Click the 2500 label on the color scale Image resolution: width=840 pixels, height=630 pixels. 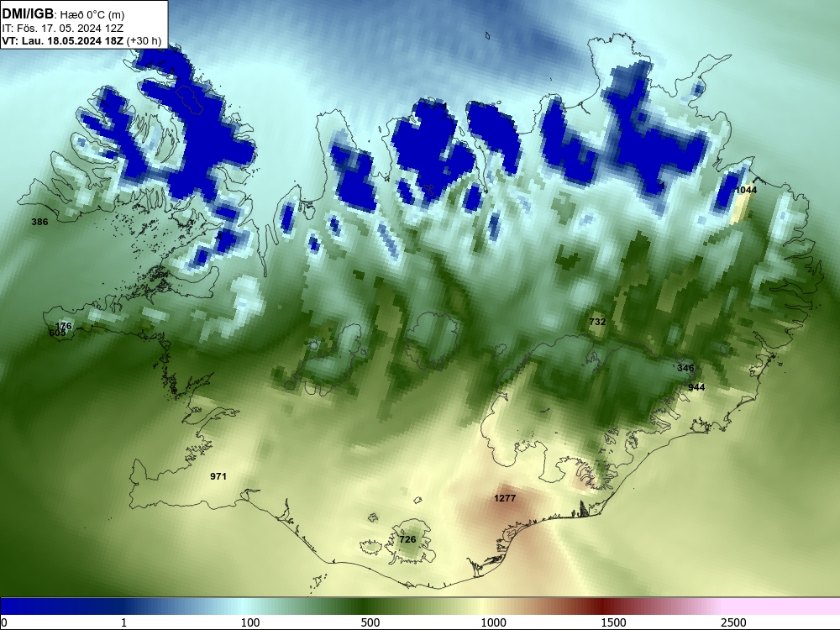pos(733,622)
